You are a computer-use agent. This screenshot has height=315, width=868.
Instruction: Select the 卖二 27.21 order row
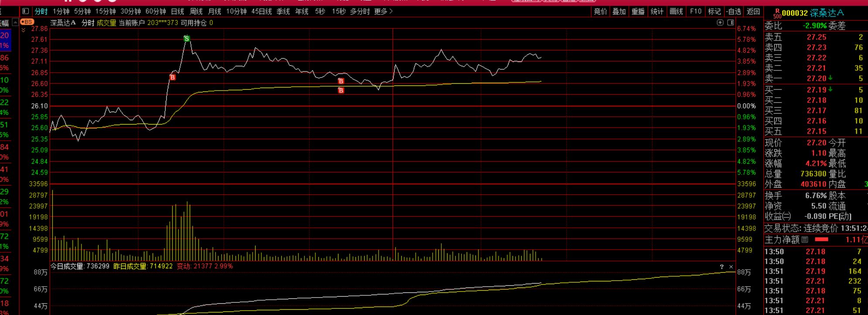click(x=816, y=68)
